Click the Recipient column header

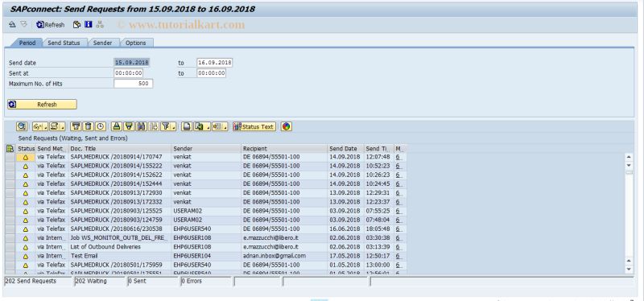point(284,148)
